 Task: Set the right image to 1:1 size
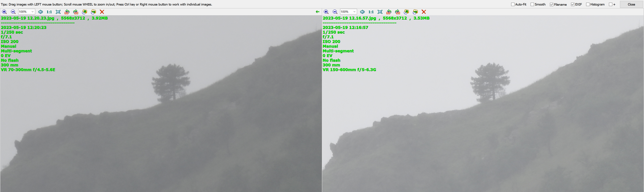click(x=371, y=12)
